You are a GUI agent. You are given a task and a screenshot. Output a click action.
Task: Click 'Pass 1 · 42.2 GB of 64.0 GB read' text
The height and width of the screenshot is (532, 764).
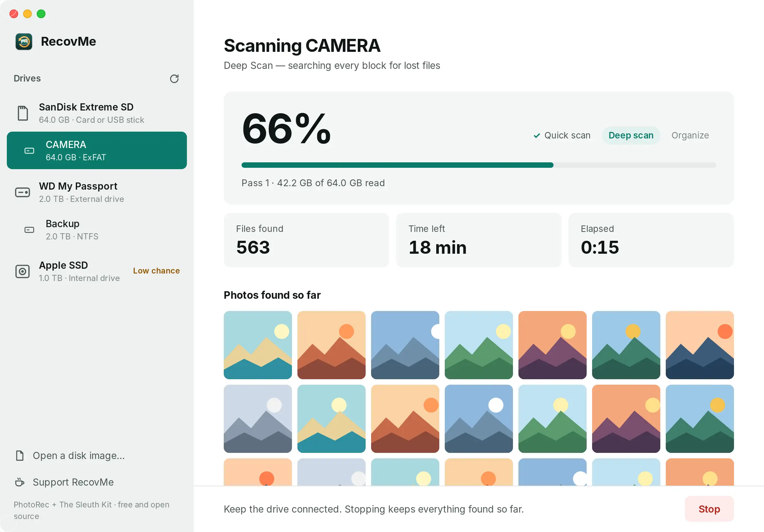click(313, 183)
